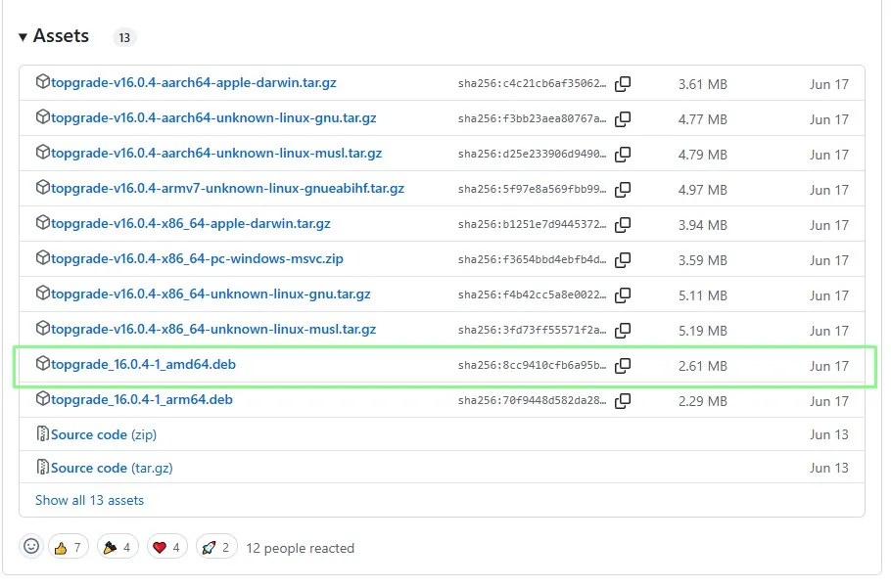This screenshot has width=891, height=588.
Task: Click the Assets count badge 13
Action: (124, 38)
